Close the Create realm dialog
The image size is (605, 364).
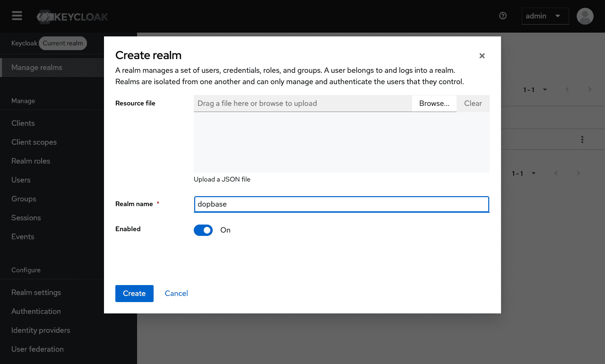[482, 56]
